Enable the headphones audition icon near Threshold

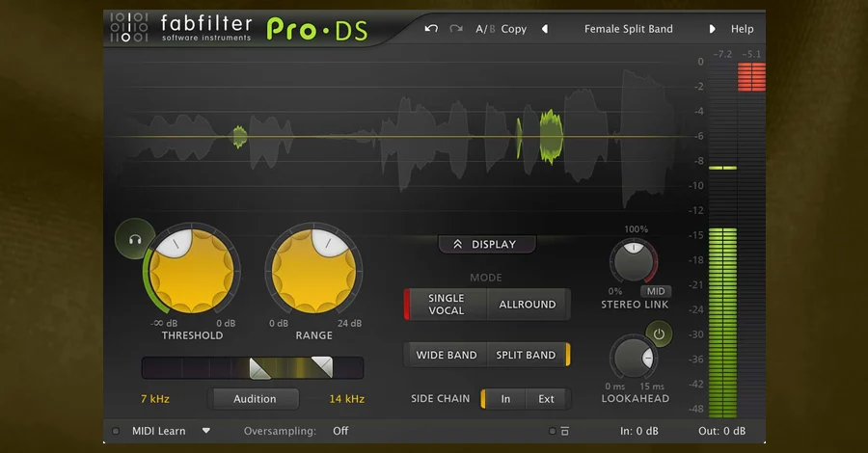(x=135, y=239)
